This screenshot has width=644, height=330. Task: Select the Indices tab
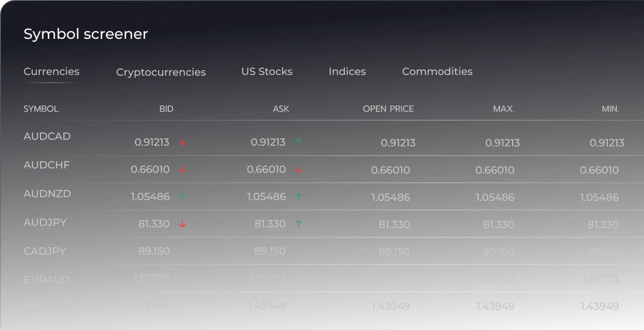[347, 71]
